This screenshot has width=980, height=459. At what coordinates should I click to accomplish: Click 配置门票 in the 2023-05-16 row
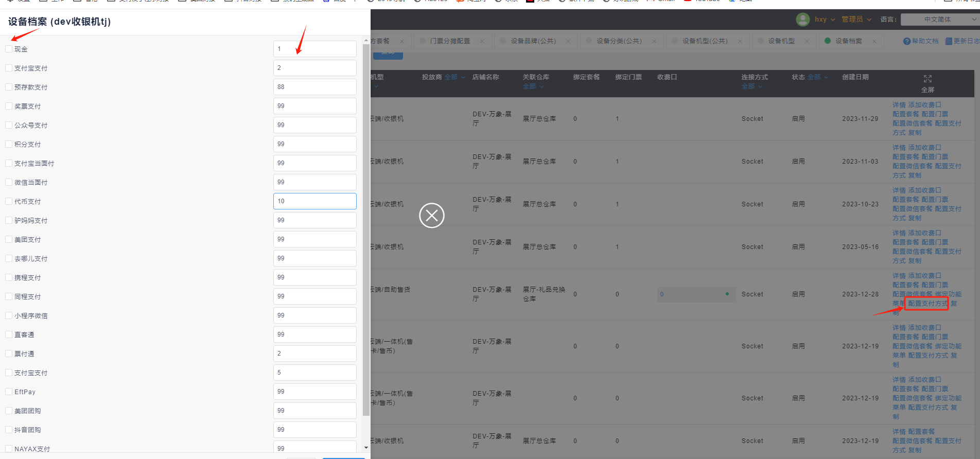[x=935, y=242]
